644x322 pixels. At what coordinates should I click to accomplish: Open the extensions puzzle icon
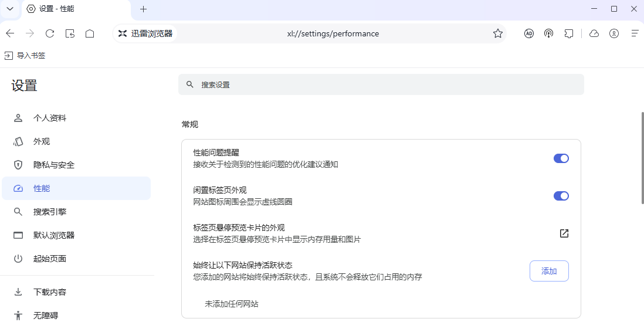568,33
